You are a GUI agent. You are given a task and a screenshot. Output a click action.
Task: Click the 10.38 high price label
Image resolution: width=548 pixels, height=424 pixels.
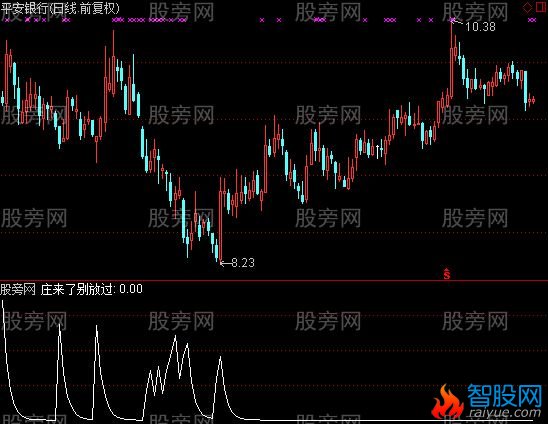pos(480,27)
